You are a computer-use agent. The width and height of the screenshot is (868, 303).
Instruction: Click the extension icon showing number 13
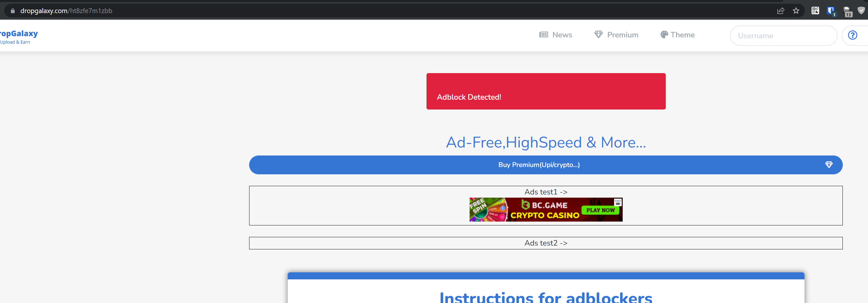[x=848, y=11]
